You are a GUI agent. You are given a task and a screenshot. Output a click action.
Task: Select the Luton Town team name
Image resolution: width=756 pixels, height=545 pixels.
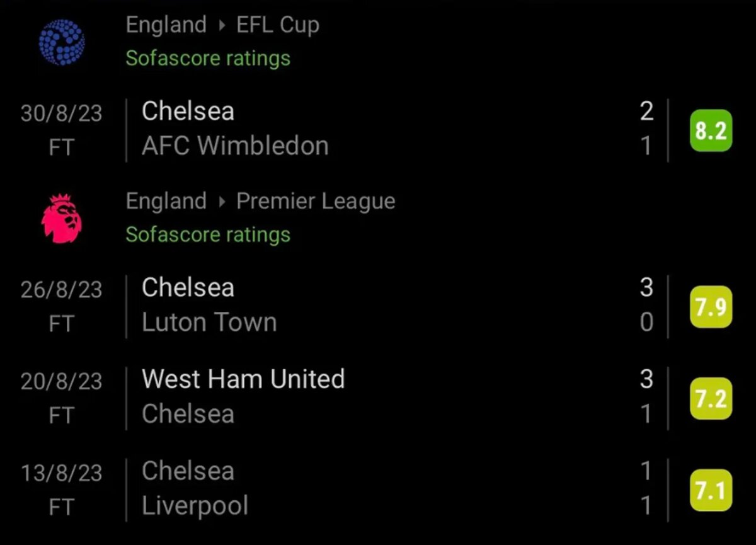(x=209, y=323)
